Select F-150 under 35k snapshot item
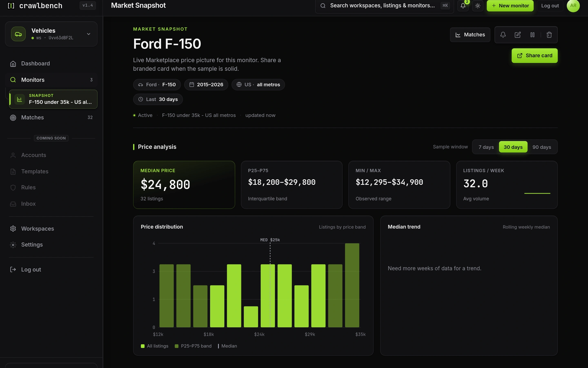The height and width of the screenshot is (368, 588). pos(53,99)
